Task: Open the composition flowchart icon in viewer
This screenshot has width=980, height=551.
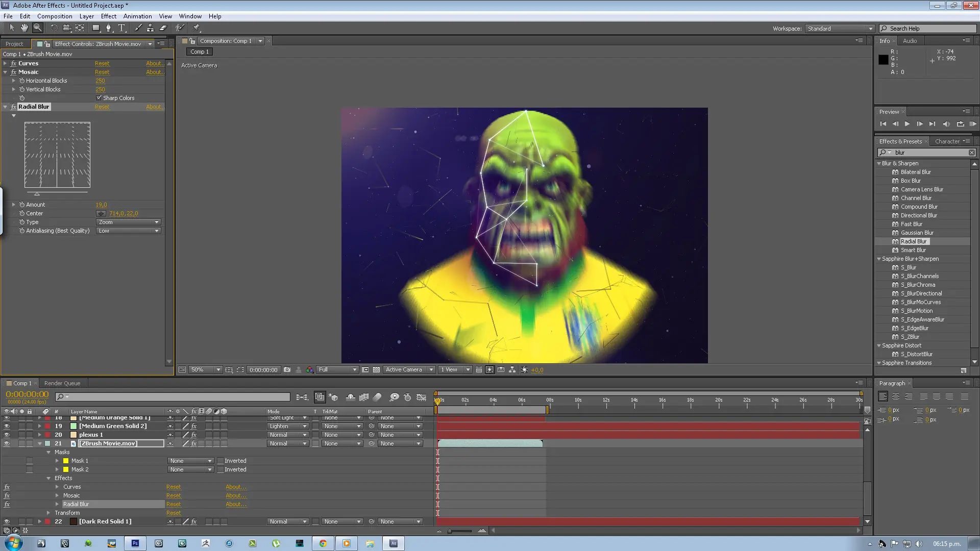Action: click(512, 370)
